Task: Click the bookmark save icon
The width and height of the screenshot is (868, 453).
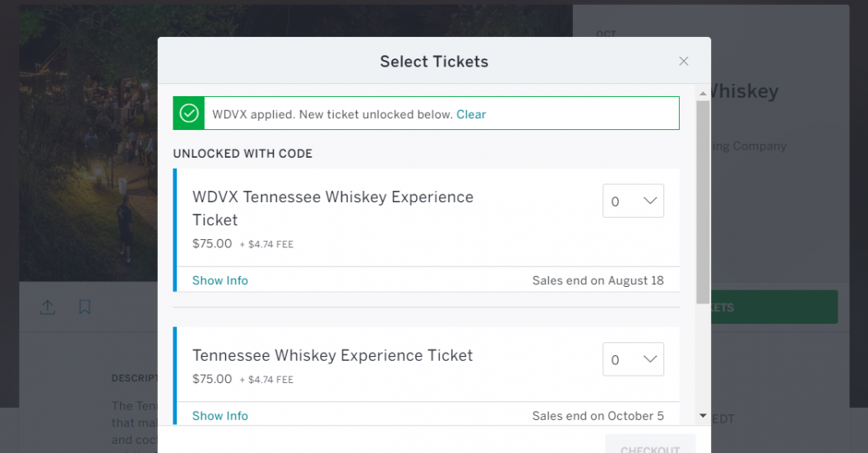Action: pos(85,307)
